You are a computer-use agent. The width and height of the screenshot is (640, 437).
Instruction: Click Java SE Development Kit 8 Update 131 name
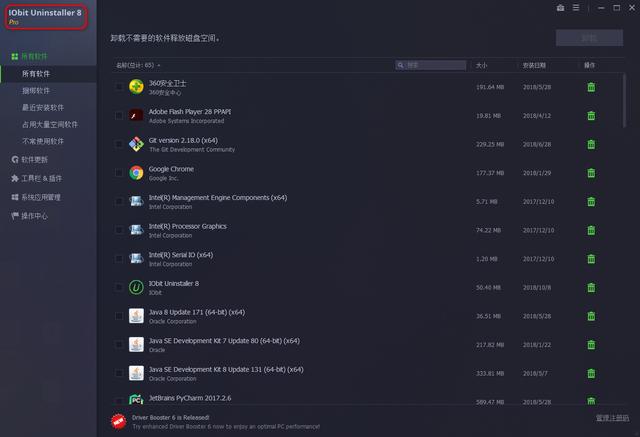[x=226, y=369]
